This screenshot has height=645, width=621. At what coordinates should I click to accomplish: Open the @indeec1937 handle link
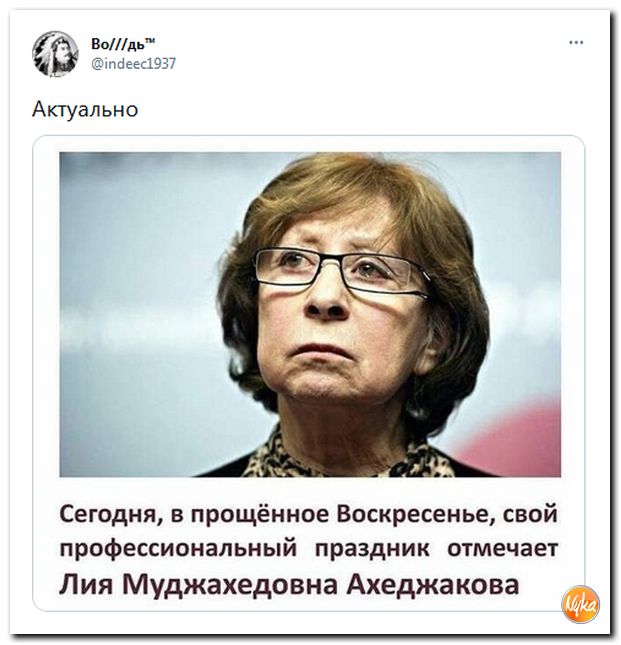tap(133, 63)
